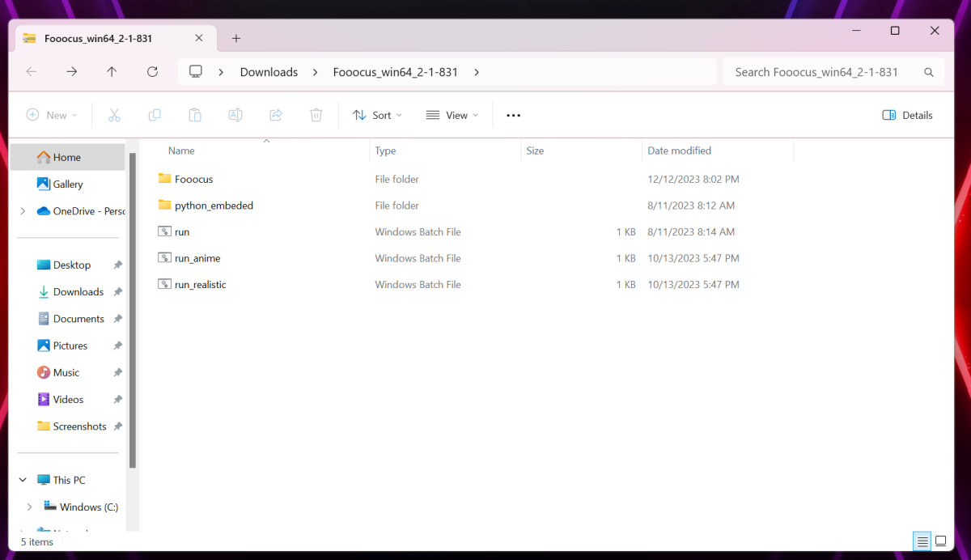Collapse the This PC tree node

click(x=23, y=480)
